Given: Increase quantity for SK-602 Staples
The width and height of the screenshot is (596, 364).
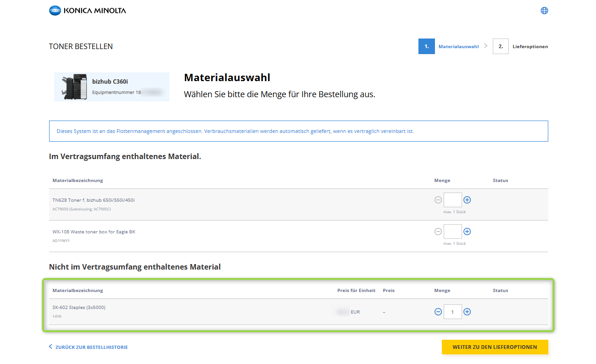Looking at the screenshot, I should pos(467,312).
